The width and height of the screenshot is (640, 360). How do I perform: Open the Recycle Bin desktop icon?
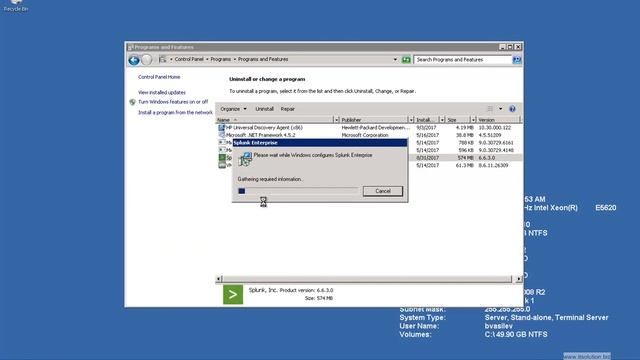click(x=16, y=6)
